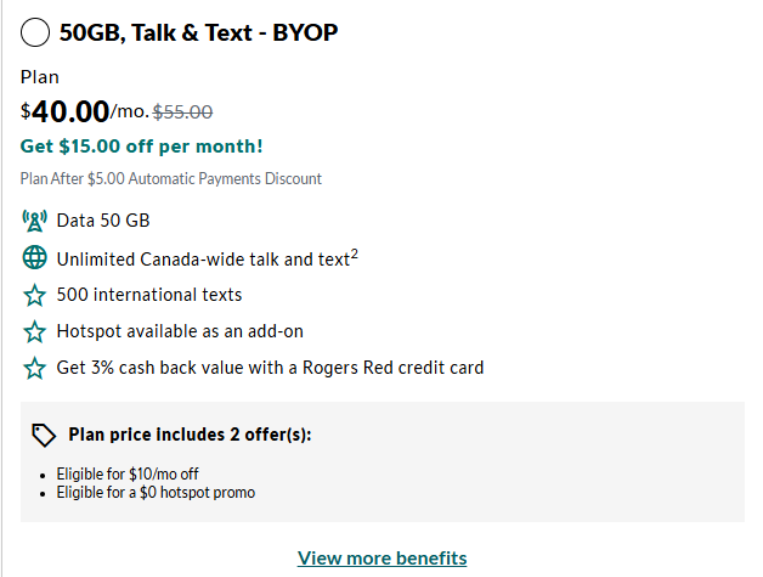
Task: Click the Rogers Red credit card cash back text
Action: [270, 368]
